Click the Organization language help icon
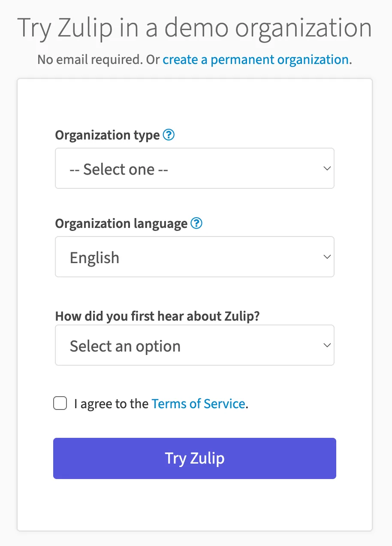 (196, 224)
